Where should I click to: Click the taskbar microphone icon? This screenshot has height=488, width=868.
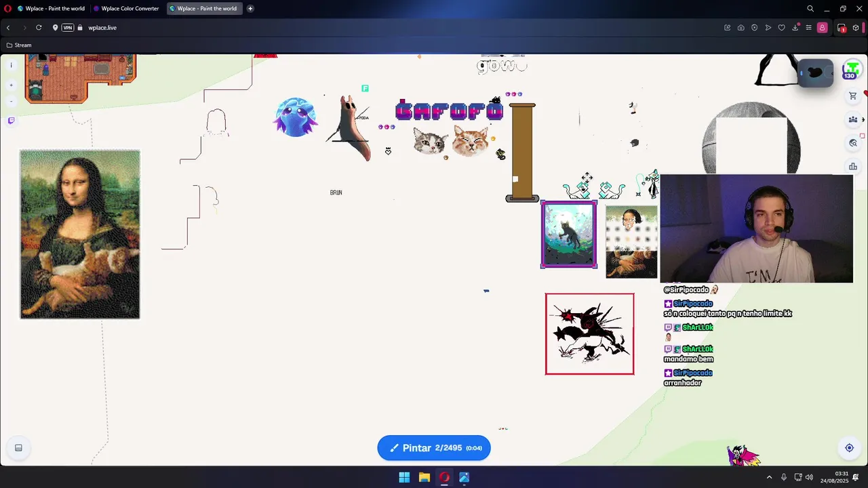784,477
